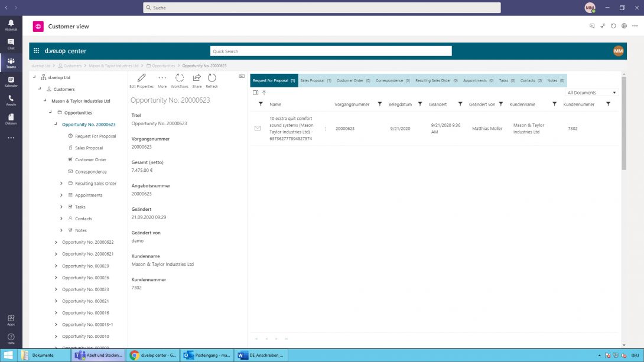Click the Quick Search field
Image resolution: width=644 pixels, height=362 pixels.
click(331, 51)
